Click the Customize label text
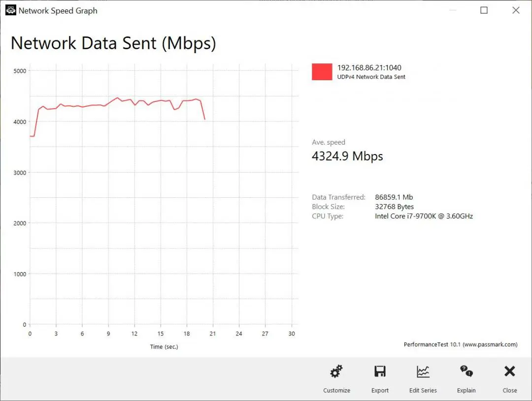Image resolution: width=532 pixels, height=401 pixels. pyautogui.click(x=336, y=390)
